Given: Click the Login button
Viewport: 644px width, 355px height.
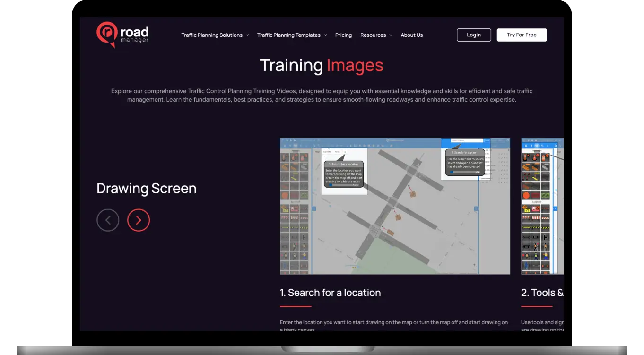Looking at the screenshot, I should pos(474,35).
